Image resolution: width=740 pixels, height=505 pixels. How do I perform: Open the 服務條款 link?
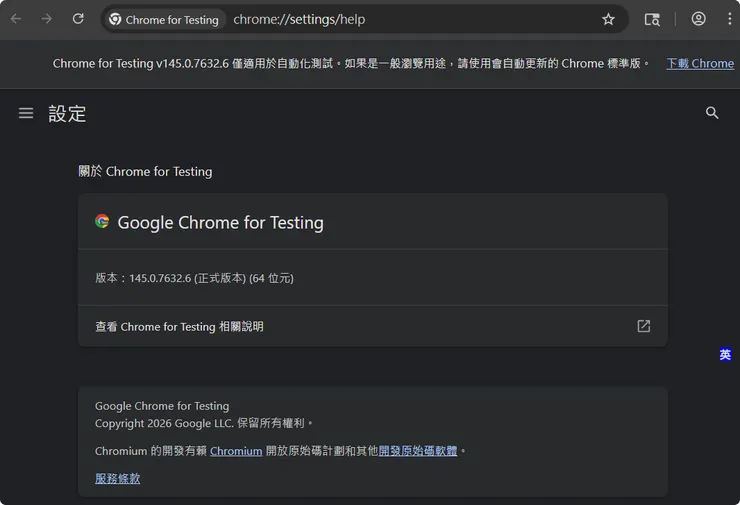(x=118, y=478)
